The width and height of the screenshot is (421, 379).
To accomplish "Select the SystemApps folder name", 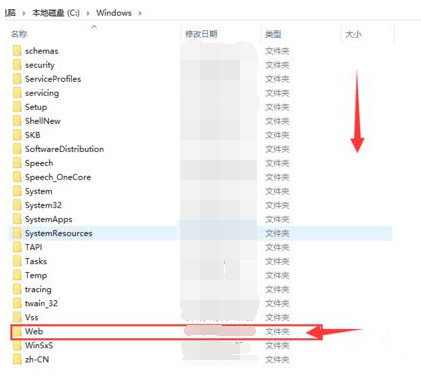I will (49, 219).
